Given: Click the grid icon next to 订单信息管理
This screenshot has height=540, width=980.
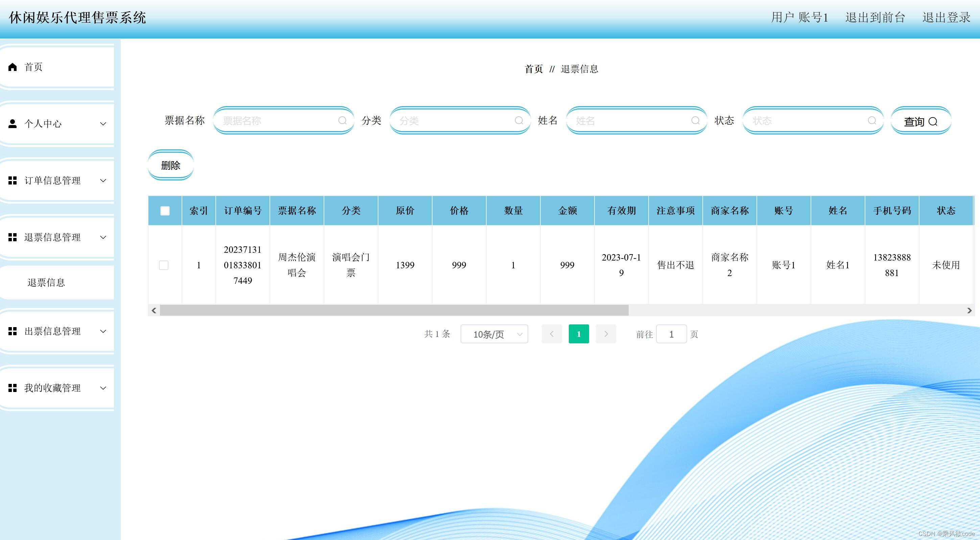Looking at the screenshot, I should coord(13,180).
